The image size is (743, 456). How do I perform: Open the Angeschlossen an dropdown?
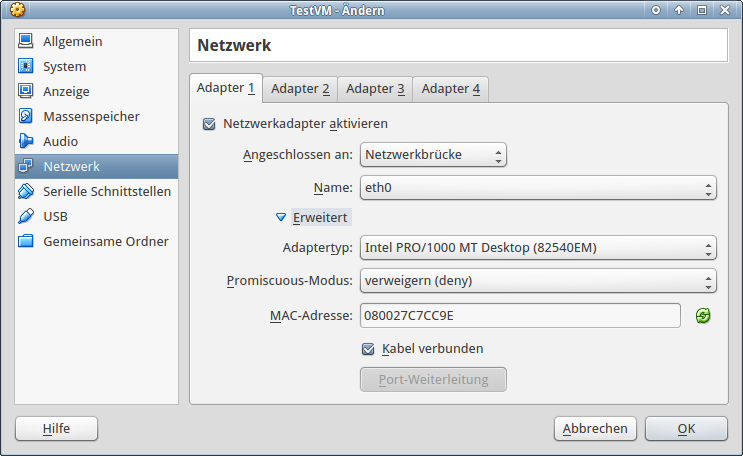pos(433,155)
